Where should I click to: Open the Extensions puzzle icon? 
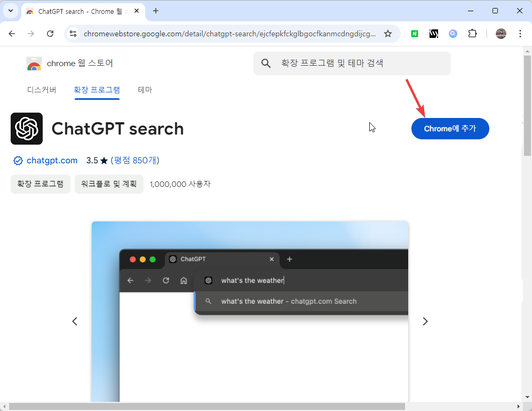pyautogui.click(x=472, y=33)
